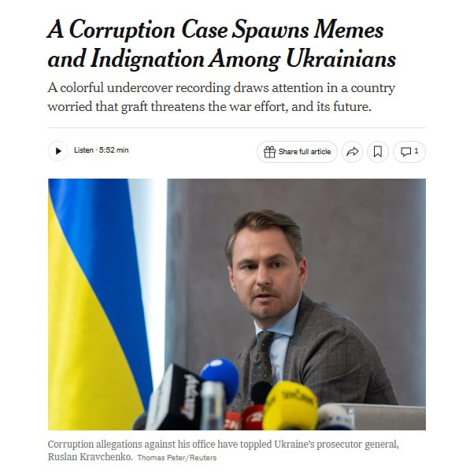Select the "Share full article" button text
Viewport: 470px width, 476px height.
(x=305, y=152)
